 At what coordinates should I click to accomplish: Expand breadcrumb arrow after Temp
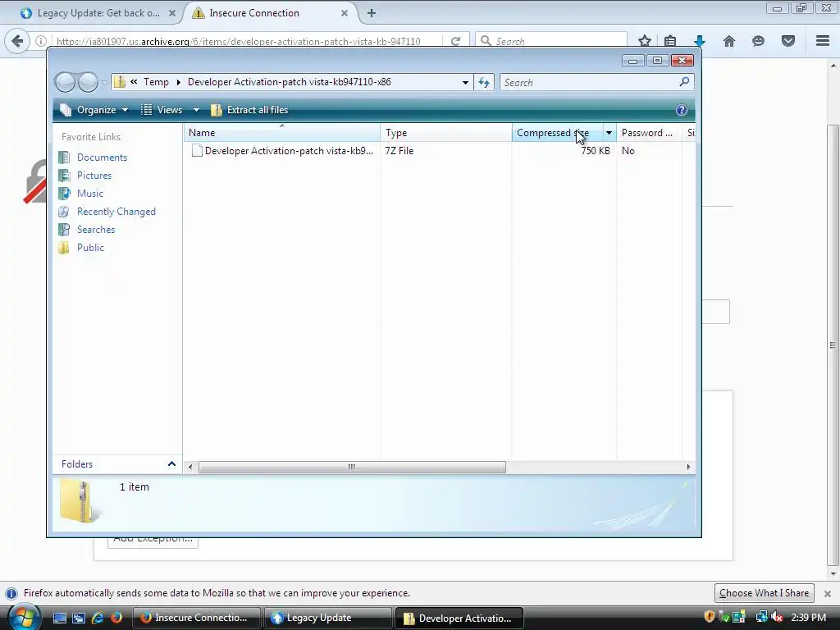click(x=178, y=82)
